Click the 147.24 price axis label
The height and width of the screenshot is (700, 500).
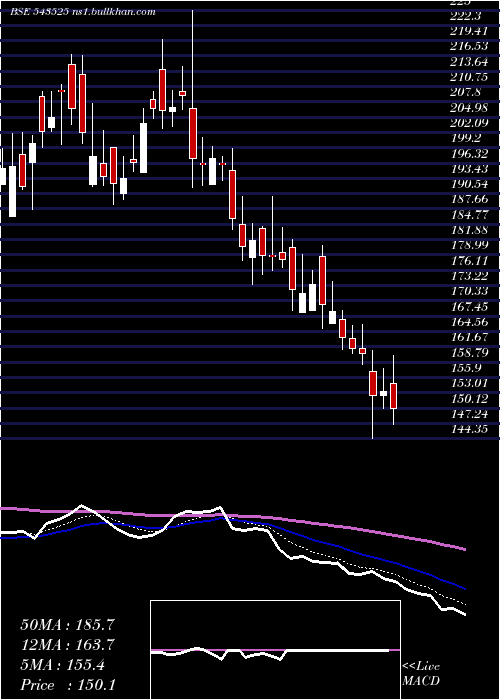click(468, 413)
